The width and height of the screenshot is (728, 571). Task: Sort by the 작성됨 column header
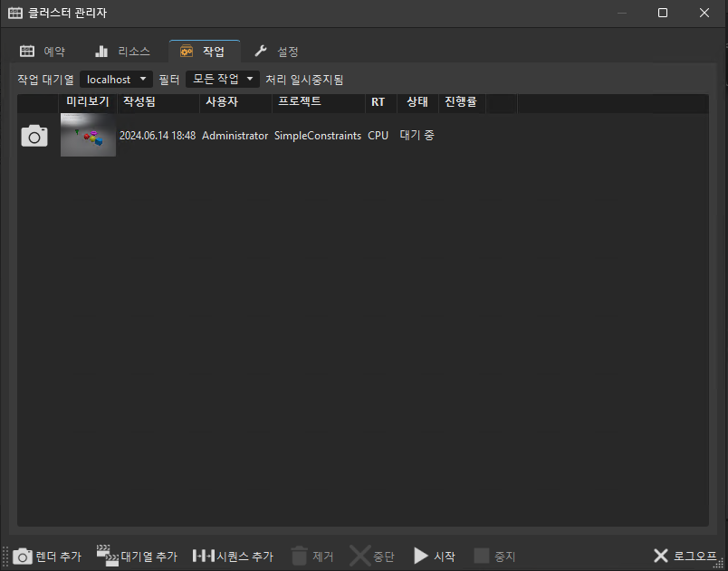pos(158,102)
